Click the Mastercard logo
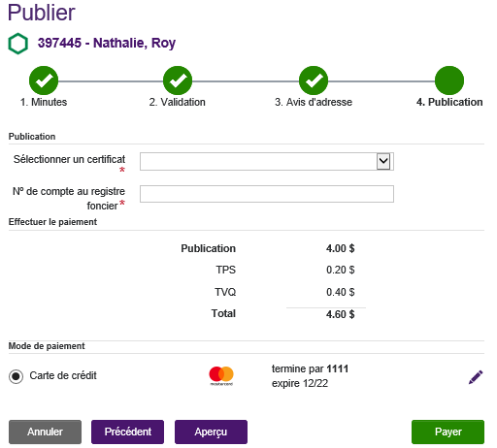The image size is (497, 448). click(x=221, y=375)
